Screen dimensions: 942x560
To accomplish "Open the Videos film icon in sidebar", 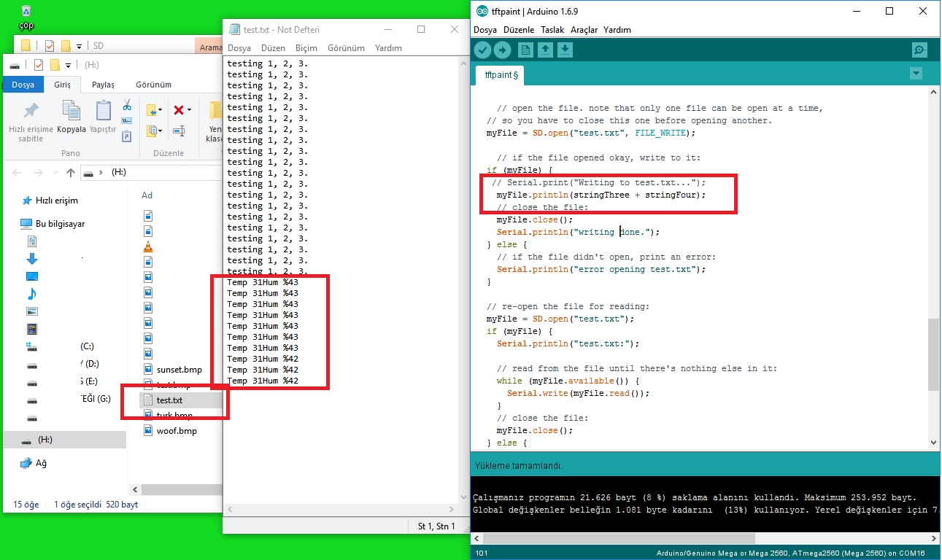I will tap(31, 330).
